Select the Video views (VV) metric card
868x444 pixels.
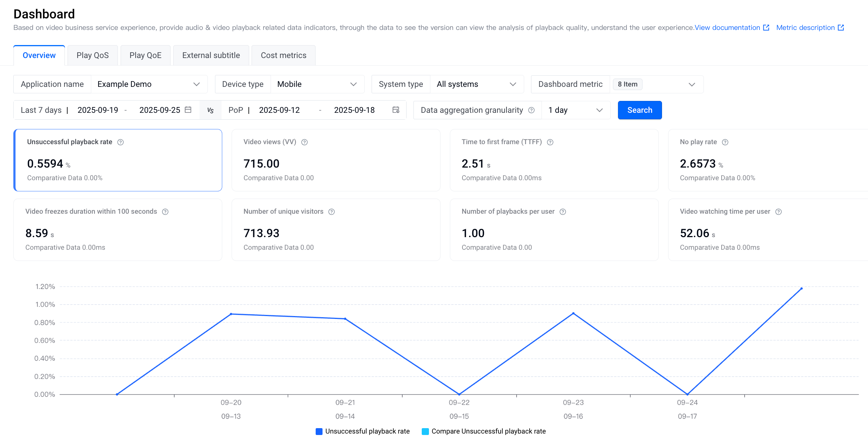click(x=336, y=160)
